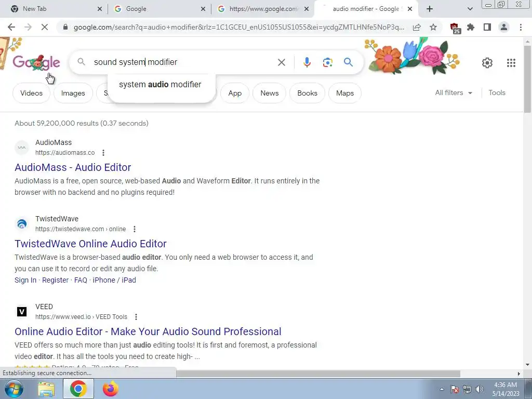Clear the search box with the X
The image size is (532, 399).
281,62
